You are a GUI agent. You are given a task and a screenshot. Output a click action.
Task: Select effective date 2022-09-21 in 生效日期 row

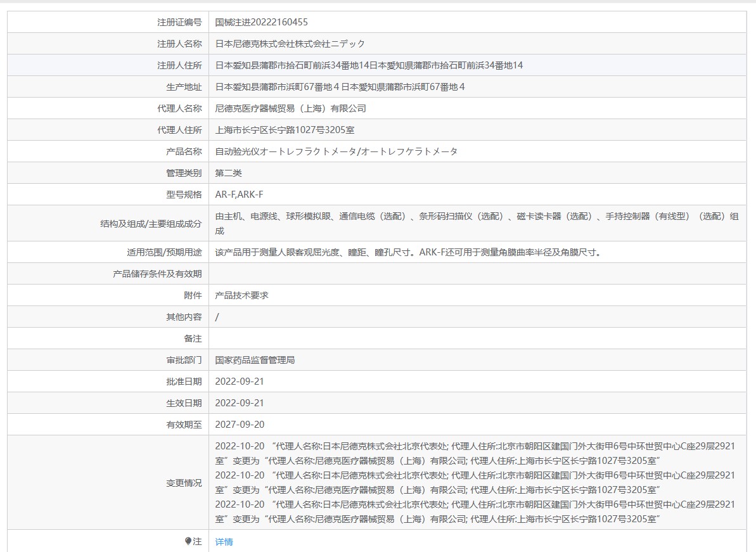tap(240, 403)
